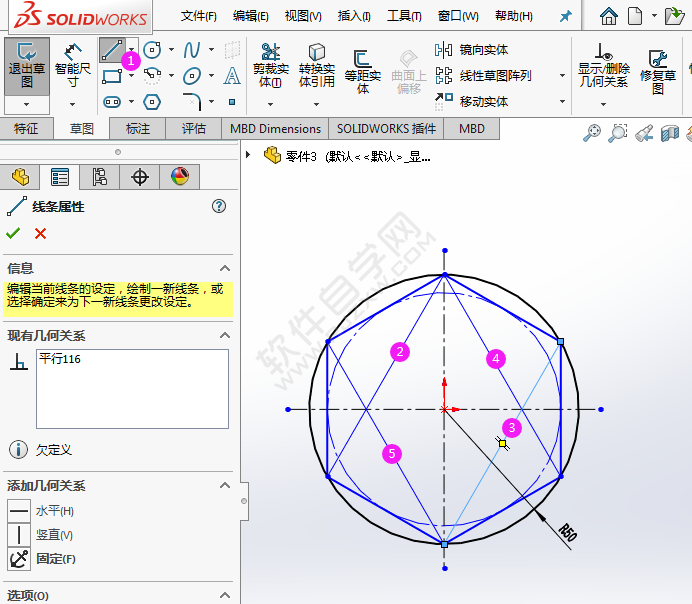Click the help question mark icon

pos(219,206)
